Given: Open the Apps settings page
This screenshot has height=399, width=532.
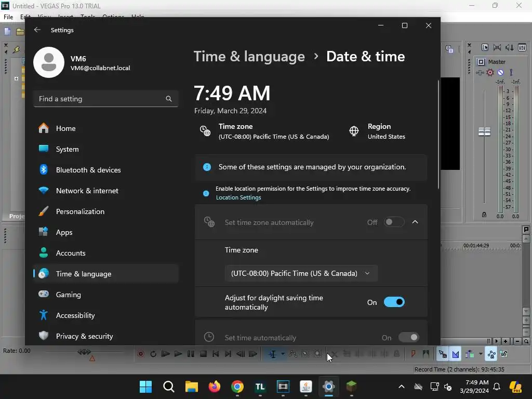Looking at the screenshot, I should click(x=106, y=232).
